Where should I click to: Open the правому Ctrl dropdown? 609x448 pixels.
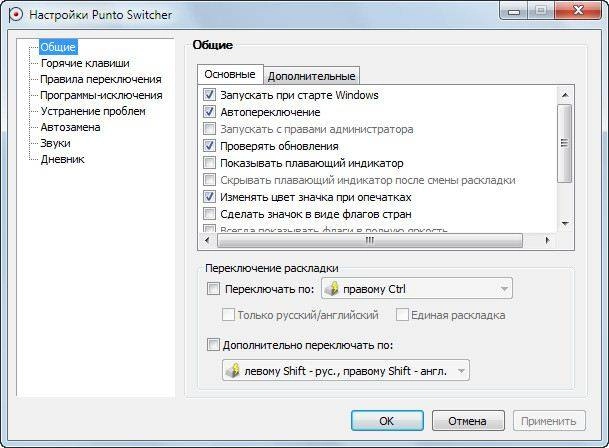[x=417, y=289]
